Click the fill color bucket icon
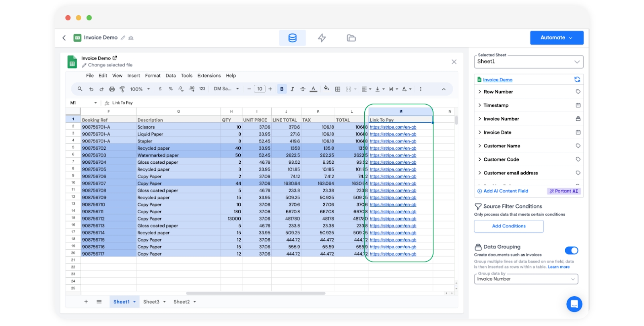The image size is (644, 326). tap(326, 89)
